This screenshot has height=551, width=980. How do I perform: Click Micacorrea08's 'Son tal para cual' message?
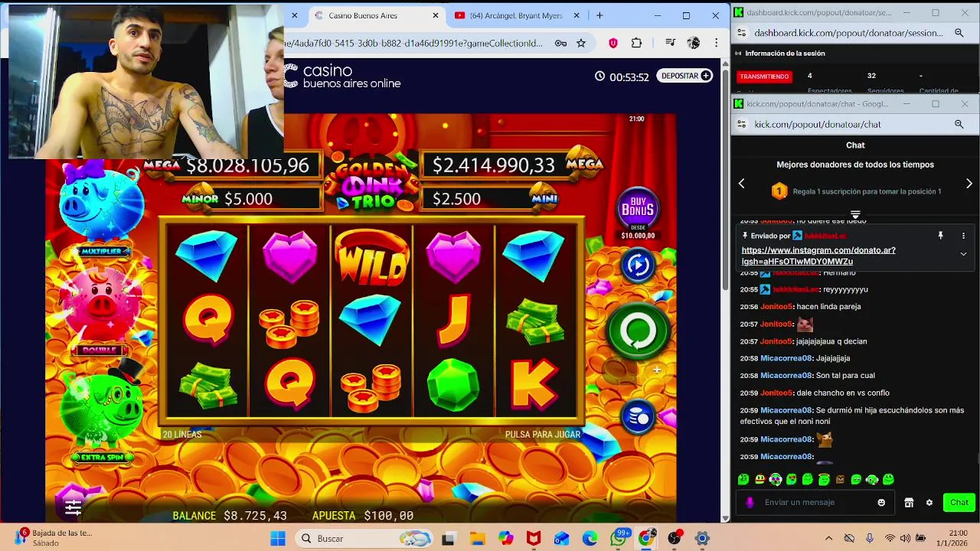click(x=807, y=376)
